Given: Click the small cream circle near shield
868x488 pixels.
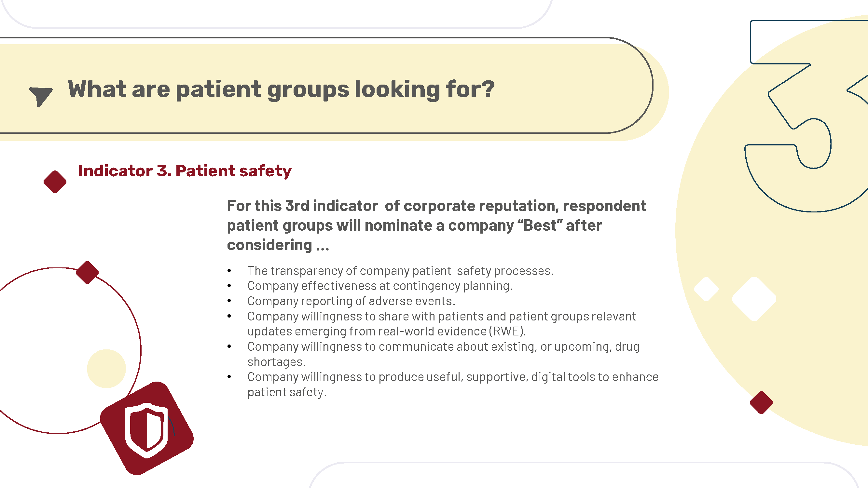Looking at the screenshot, I should click(x=106, y=369).
